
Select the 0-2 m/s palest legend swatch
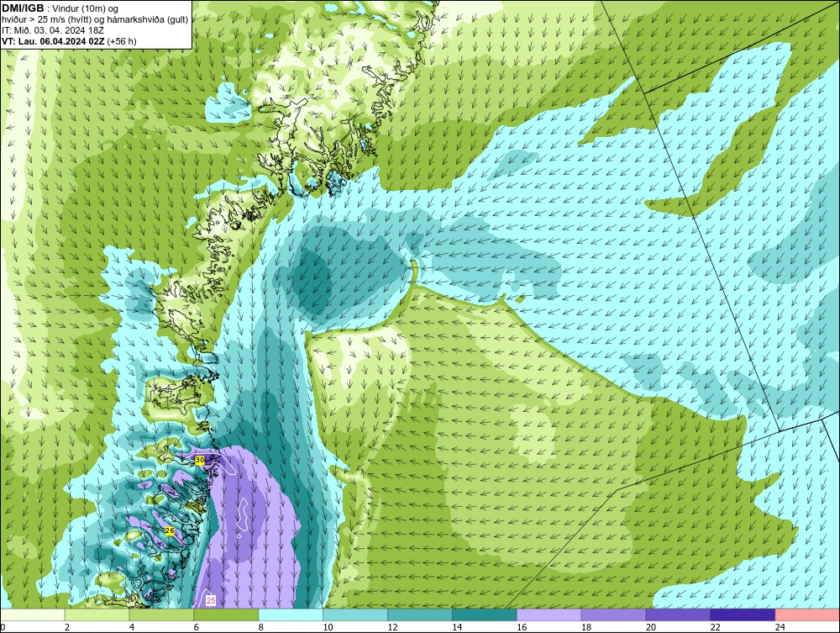[x=32, y=615]
